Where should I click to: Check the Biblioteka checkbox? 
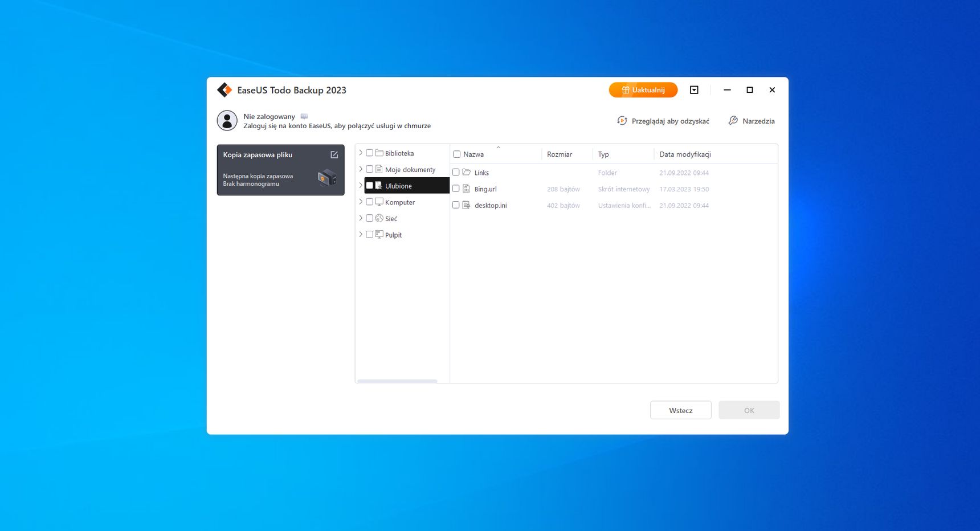pyautogui.click(x=369, y=153)
